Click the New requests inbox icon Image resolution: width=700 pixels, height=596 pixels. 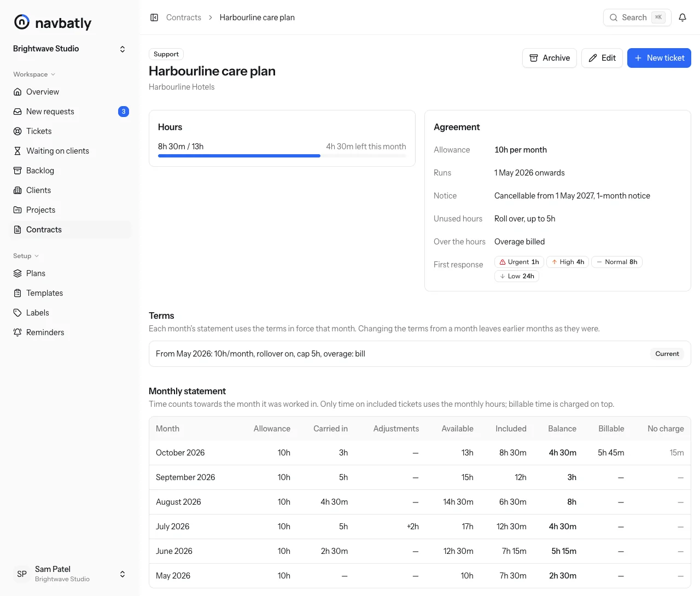click(x=17, y=112)
